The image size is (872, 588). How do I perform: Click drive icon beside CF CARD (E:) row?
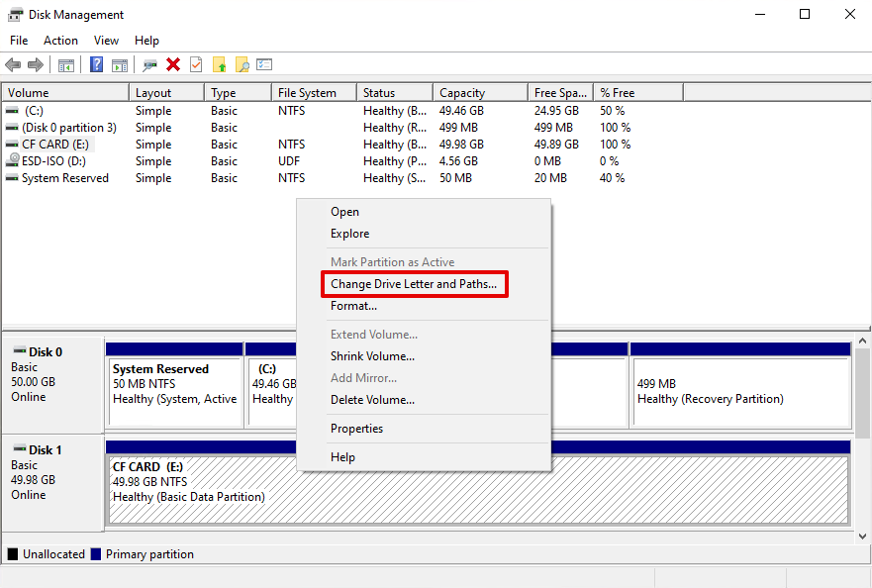[12, 145]
